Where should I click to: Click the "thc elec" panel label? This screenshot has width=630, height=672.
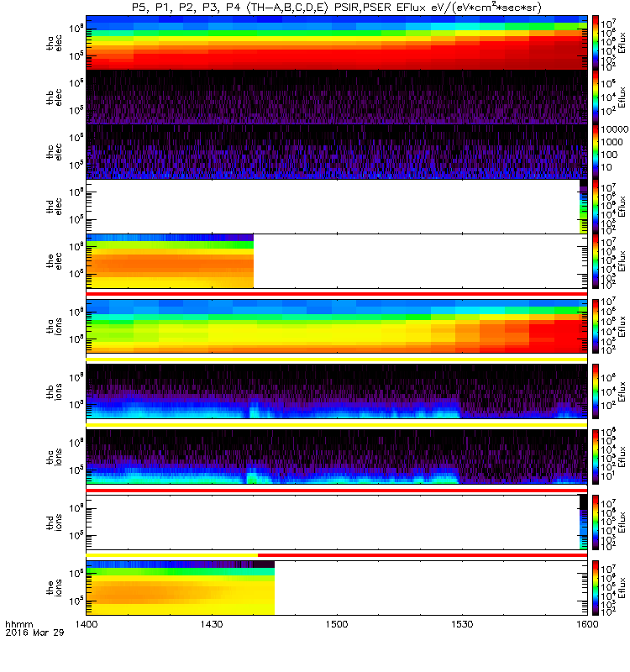tap(54, 152)
